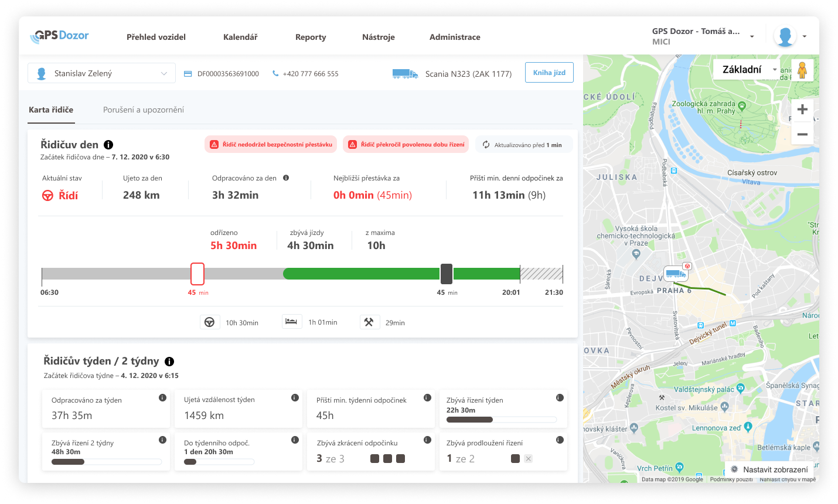Click the red 45 min break marker
The width and height of the screenshot is (838, 504).
[197, 274]
